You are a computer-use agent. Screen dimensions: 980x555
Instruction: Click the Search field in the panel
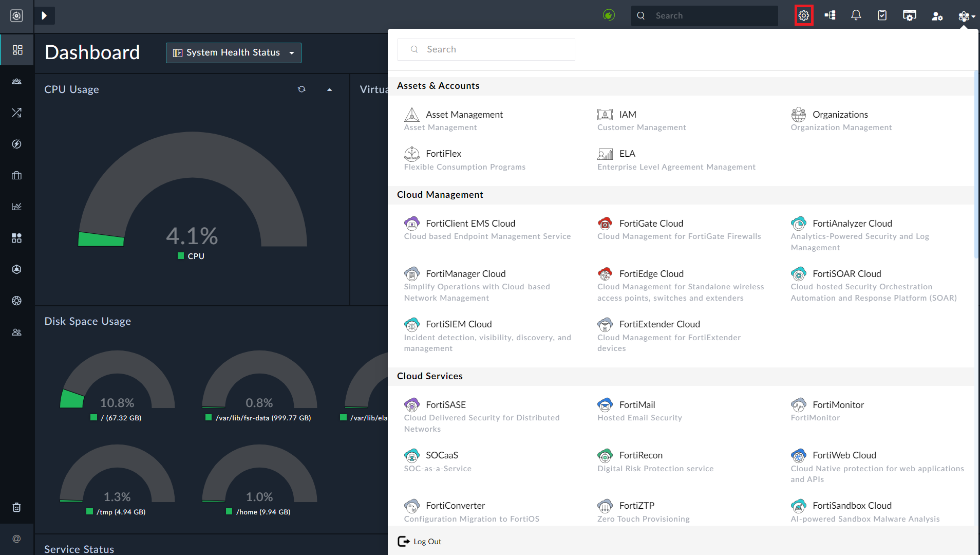point(485,49)
